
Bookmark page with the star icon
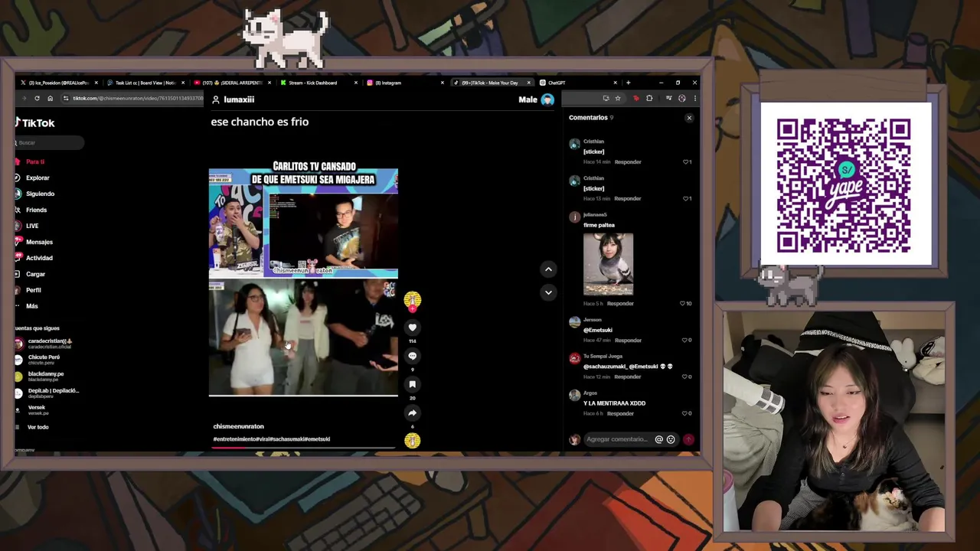point(618,99)
